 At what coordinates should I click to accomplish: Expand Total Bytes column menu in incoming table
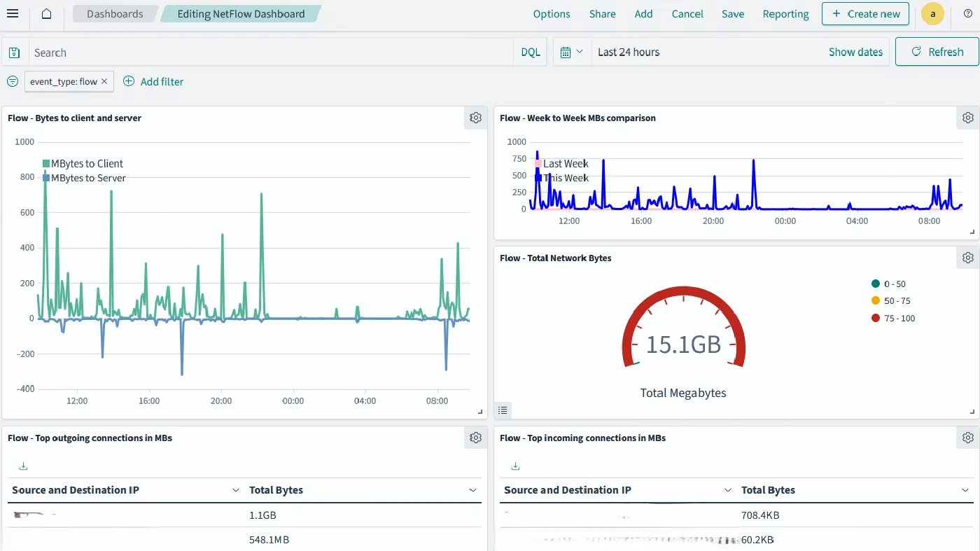965,490
